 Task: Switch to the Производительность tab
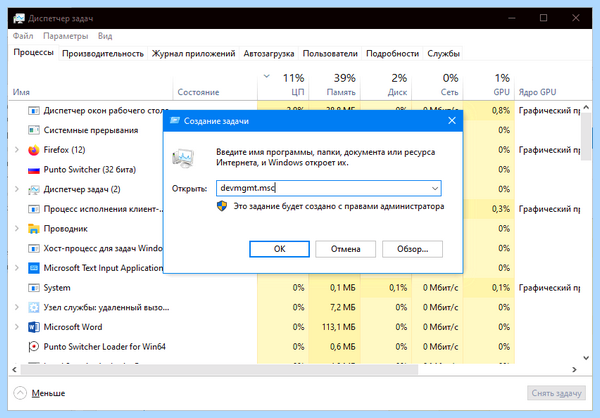pyautogui.click(x=103, y=54)
